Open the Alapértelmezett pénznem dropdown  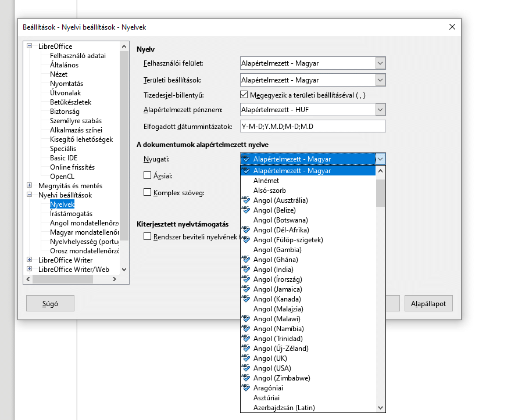click(x=380, y=109)
